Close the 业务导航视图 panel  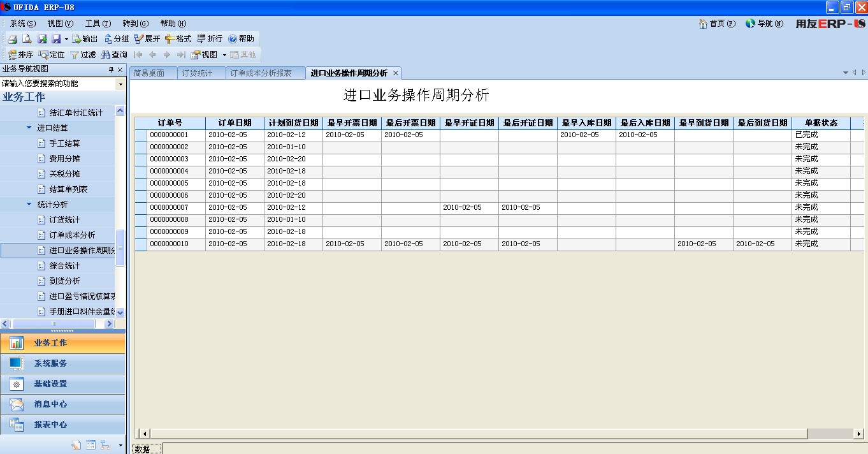coord(120,70)
